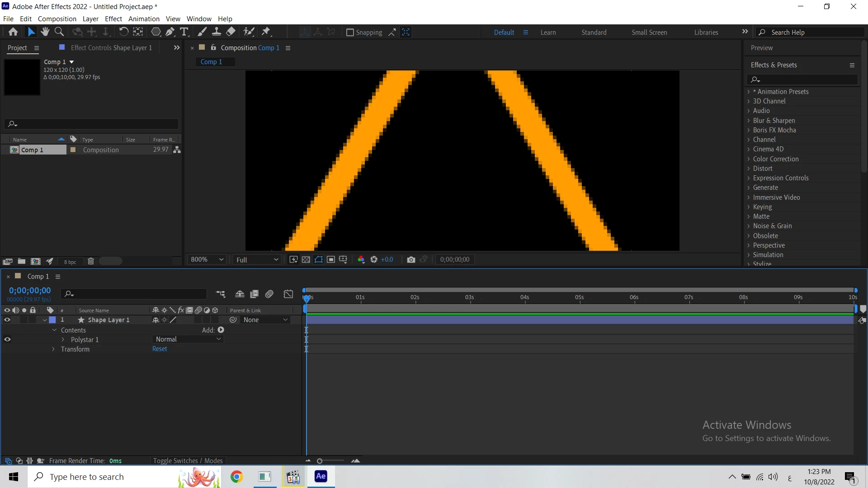The width and height of the screenshot is (868, 488).
Task: Click the timeline zoom slider
Action: 320,461
